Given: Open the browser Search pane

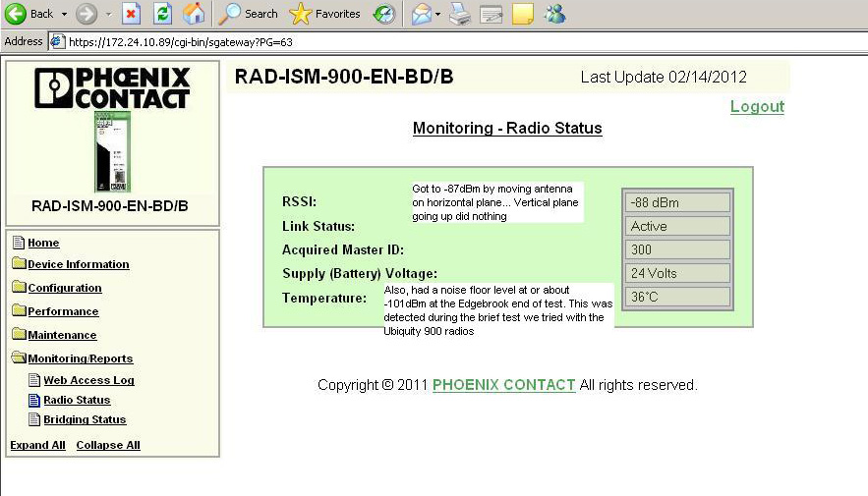Looking at the screenshot, I should tap(248, 14).
